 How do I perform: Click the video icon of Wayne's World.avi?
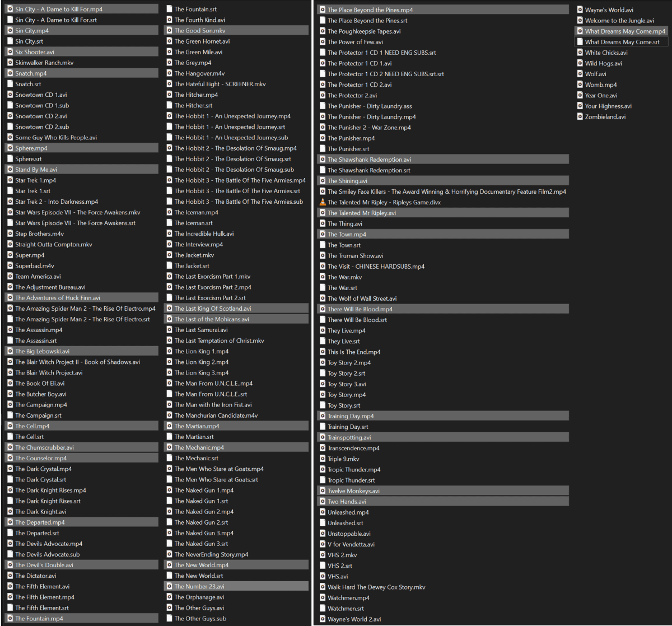tap(580, 10)
